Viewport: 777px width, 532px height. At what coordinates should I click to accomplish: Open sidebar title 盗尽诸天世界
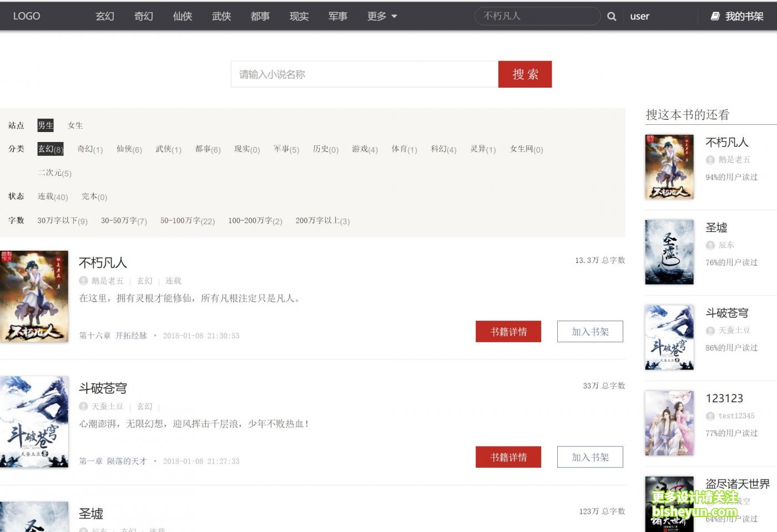point(738,484)
